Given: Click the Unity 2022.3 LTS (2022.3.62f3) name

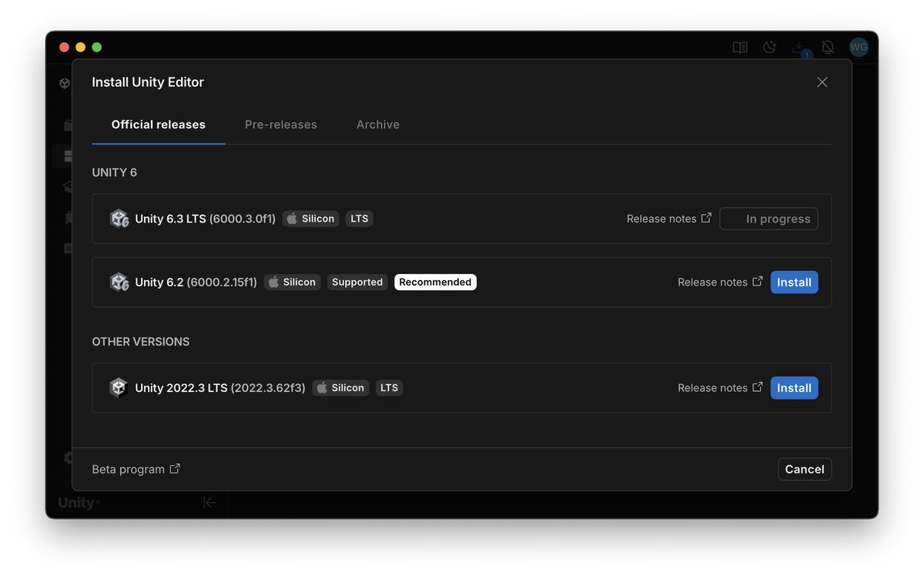Looking at the screenshot, I should click(220, 387).
